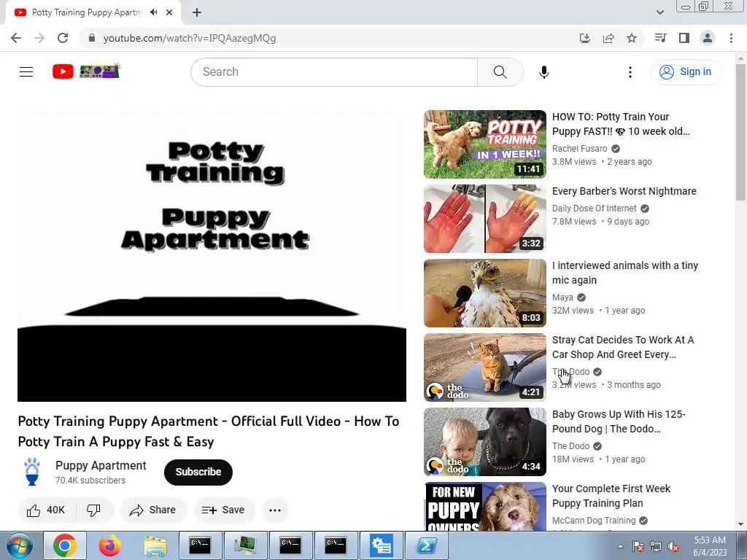
Task: Expand the tab search dropdown arrow
Action: click(659, 12)
